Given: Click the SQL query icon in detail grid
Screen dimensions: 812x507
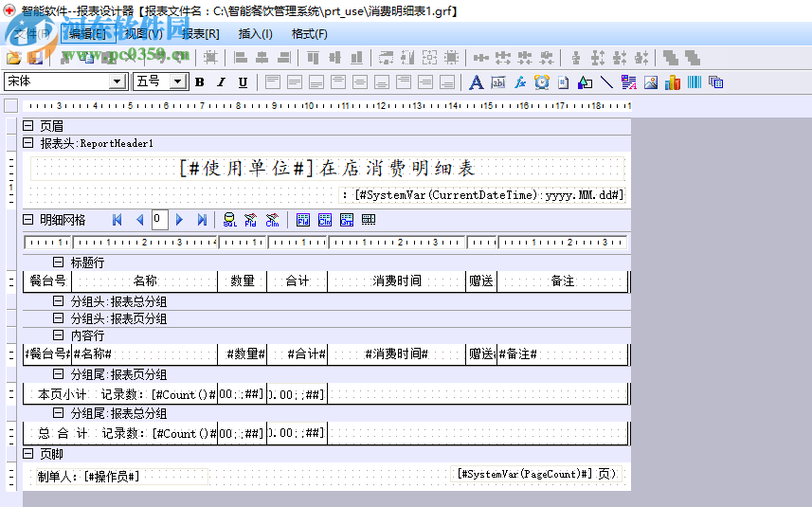Looking at the screenshot, I should click(229, 220).
